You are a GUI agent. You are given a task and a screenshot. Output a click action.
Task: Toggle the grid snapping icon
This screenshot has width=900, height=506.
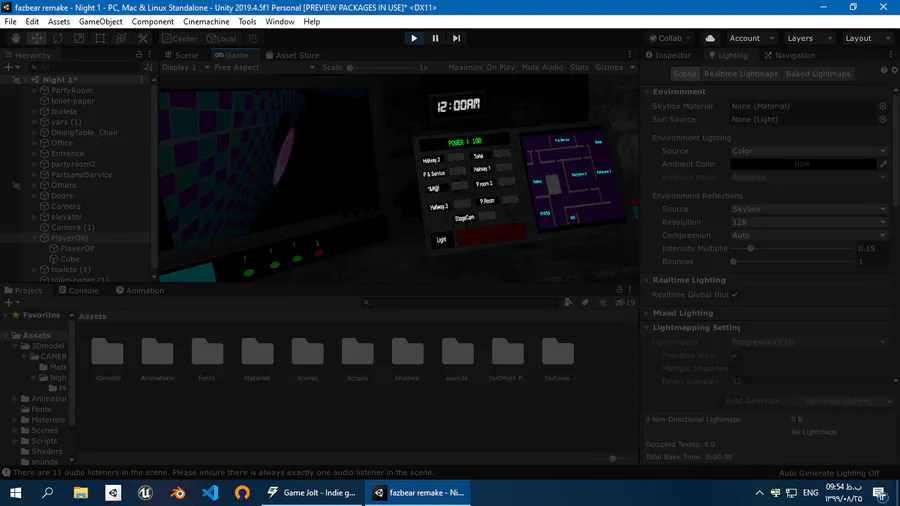[x=253, y=38]
